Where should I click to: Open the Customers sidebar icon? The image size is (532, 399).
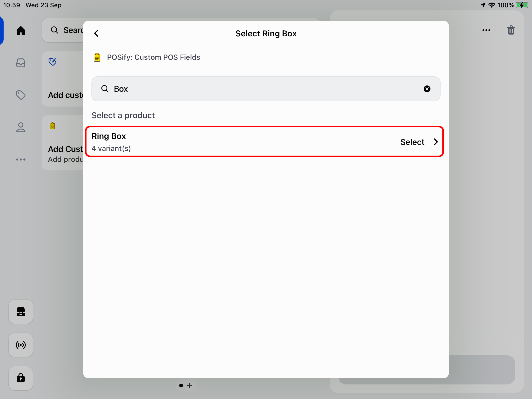pyautogui.click(x=21, y=127)
